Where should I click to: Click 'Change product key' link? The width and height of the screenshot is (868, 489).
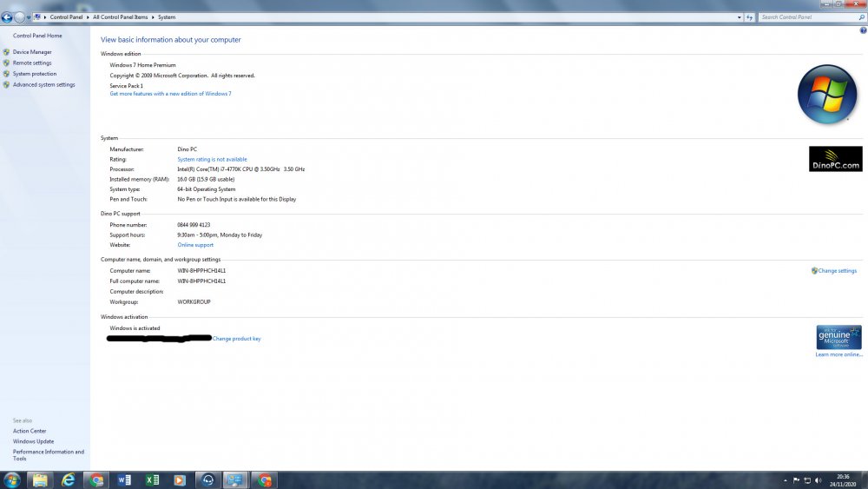(236, 339)
